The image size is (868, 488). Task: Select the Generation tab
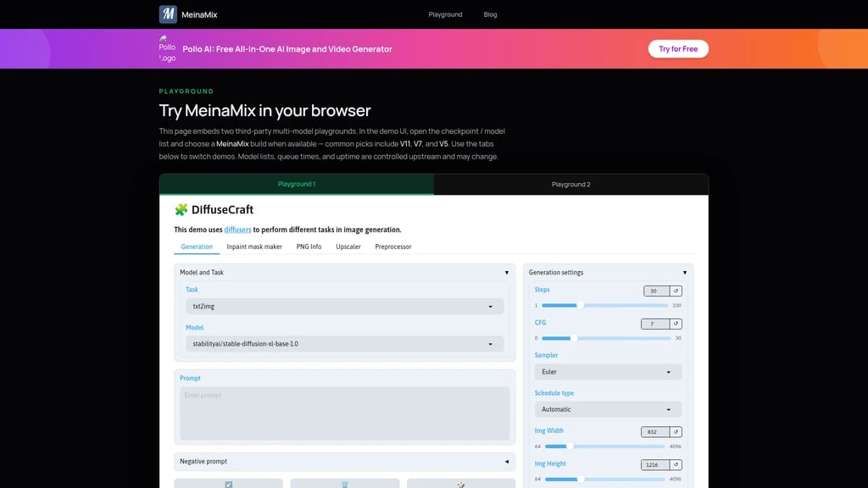click(x=197, y=247)
